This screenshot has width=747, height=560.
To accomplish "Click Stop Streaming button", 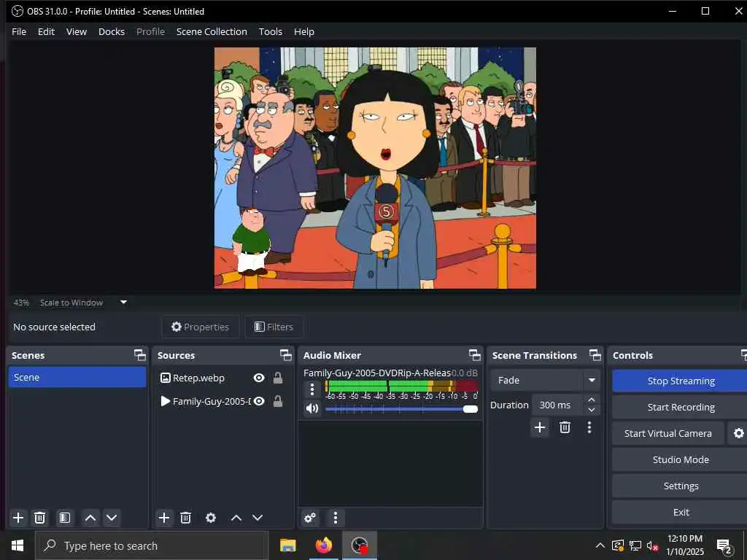I will click(681, 381).
